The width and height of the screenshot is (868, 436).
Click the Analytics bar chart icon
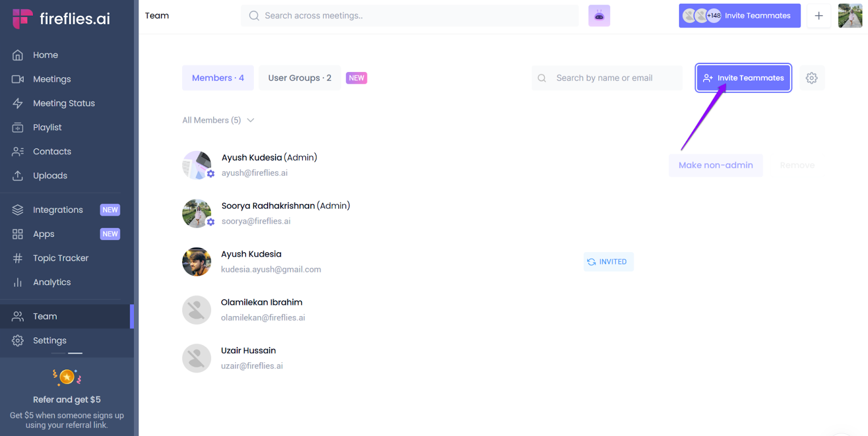[x=18, y=282]
